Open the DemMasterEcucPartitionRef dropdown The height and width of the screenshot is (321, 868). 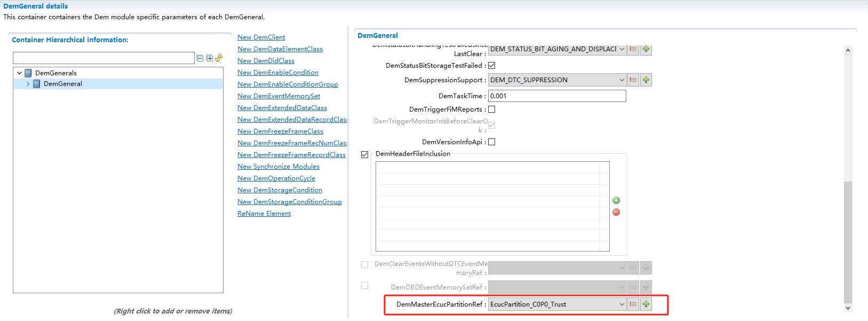[622, 304]
